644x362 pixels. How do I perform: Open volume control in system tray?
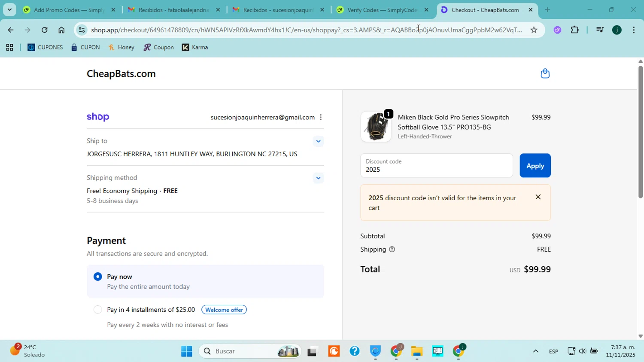(582, 351)
